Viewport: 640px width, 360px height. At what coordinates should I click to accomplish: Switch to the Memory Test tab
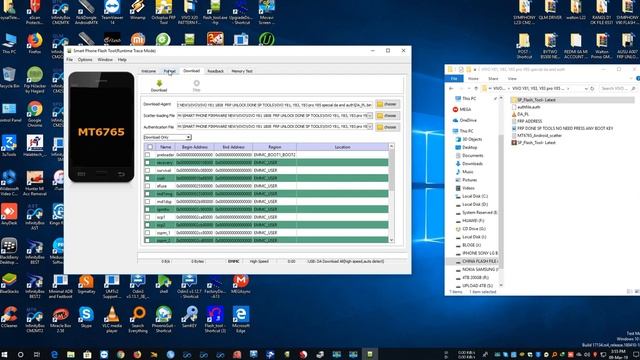pos(242,71)
